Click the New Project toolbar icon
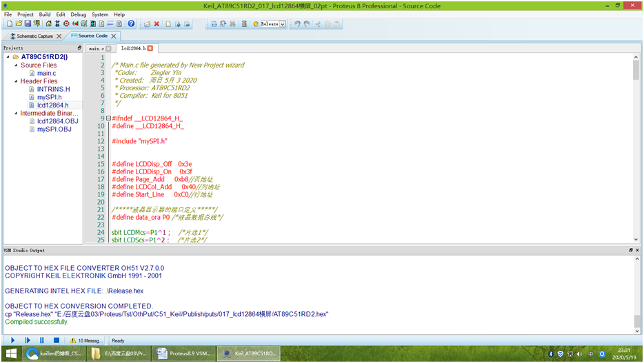Viewport: 644px width, 363px height. click(10, 24)
